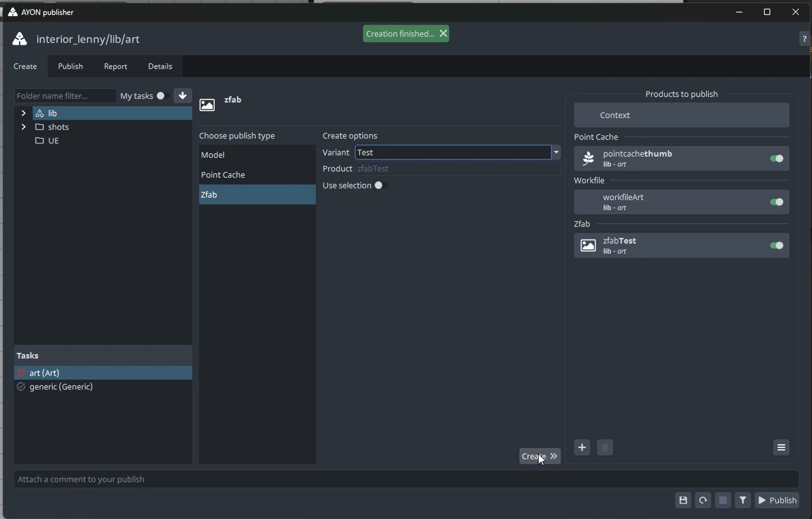Select the art (Art) task
Viewport: 812px width, 519px height.
click(x=103, y=373)
